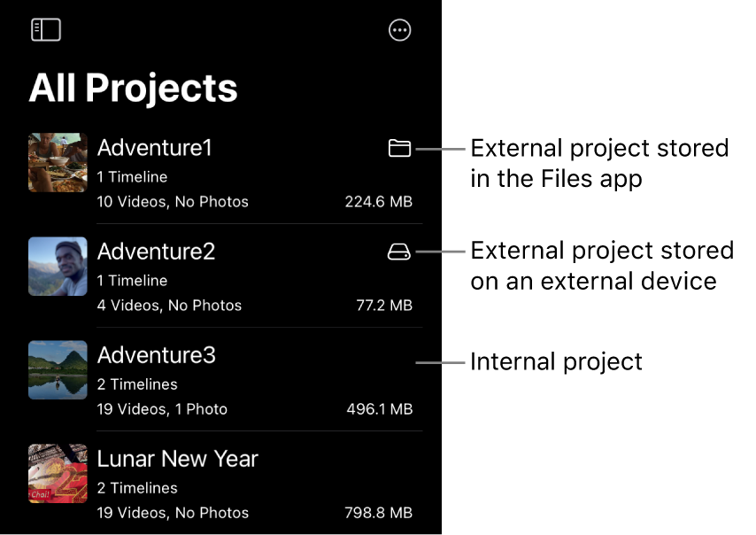Image resolution: width=756 pixels, height=535 pixels.
Task: Click the Adventure2 portrait thumbnail
Action: point(57,267)
